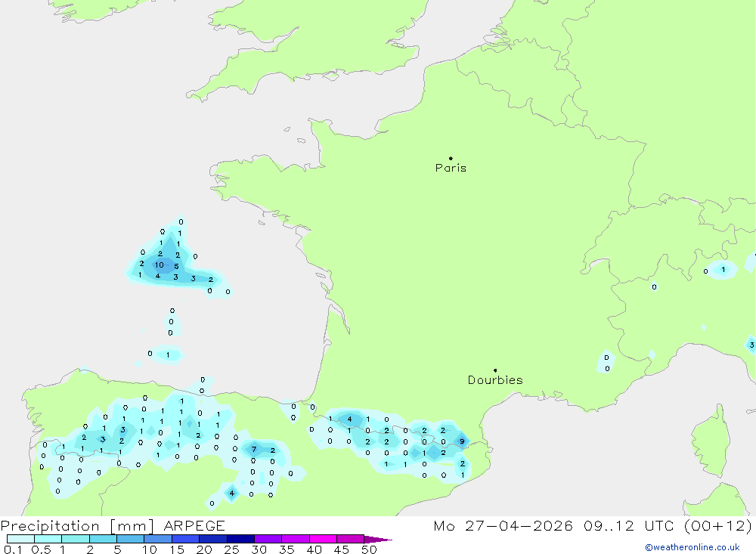Click the black dot marking Dourbies
This screenshot has height=554, width=756.
pos(495,370)
